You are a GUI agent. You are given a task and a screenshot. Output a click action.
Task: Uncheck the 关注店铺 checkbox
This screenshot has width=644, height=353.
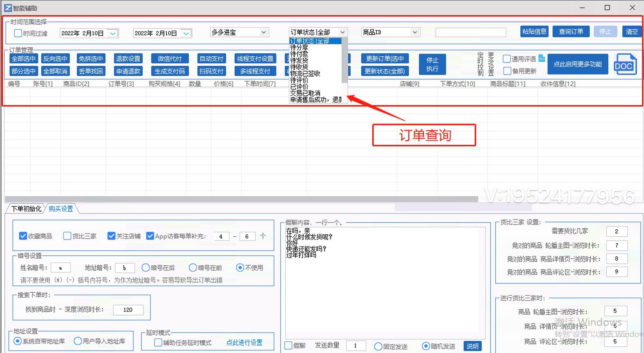click(111, 236)
